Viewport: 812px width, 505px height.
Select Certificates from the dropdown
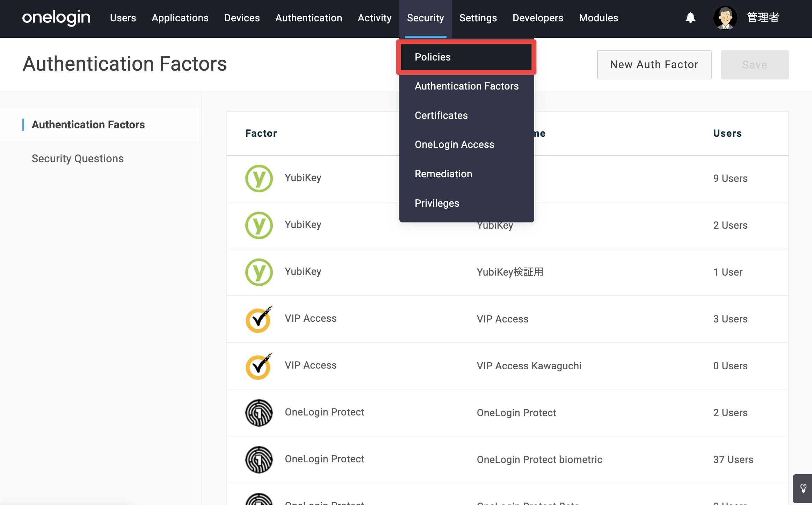[466, 115]
